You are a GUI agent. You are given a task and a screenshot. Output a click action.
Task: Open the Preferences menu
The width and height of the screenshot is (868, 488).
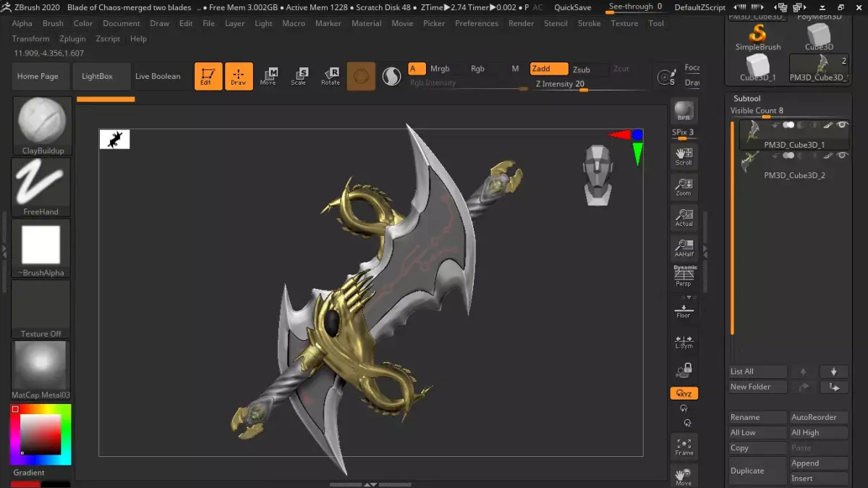(477, 23)
